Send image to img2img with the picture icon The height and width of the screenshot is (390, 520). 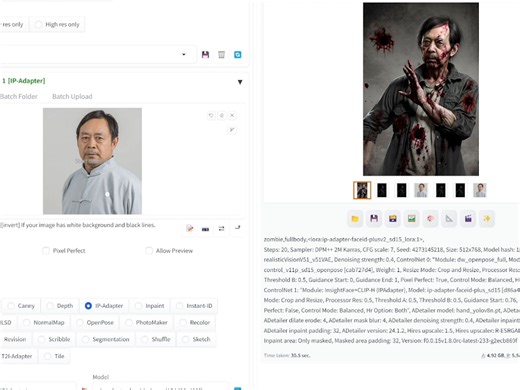point(412,219)
